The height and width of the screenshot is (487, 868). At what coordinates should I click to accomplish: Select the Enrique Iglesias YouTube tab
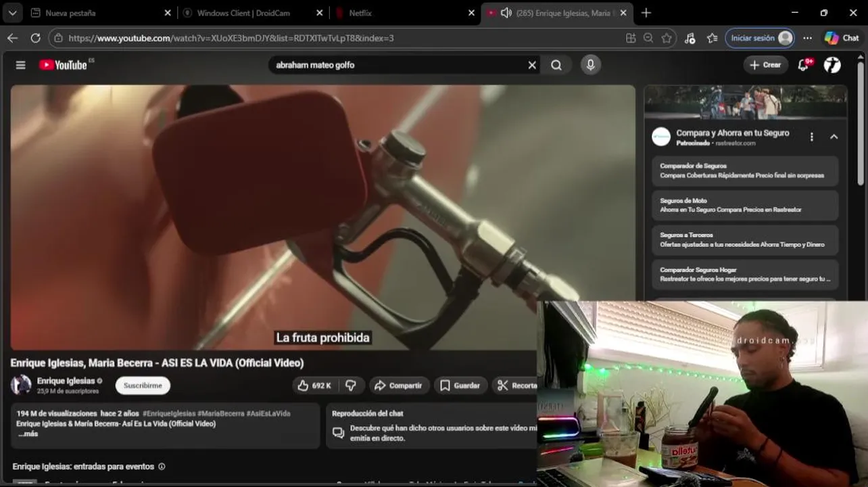(x=556, y=13)
